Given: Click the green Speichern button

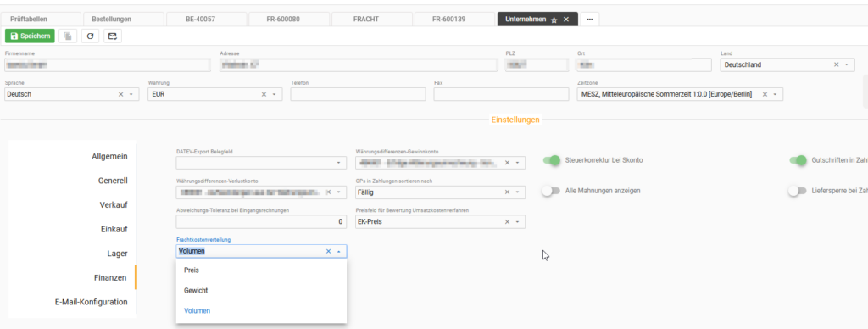Looking at the screenshot, I should pyautogui.click(x=30, y=36).
